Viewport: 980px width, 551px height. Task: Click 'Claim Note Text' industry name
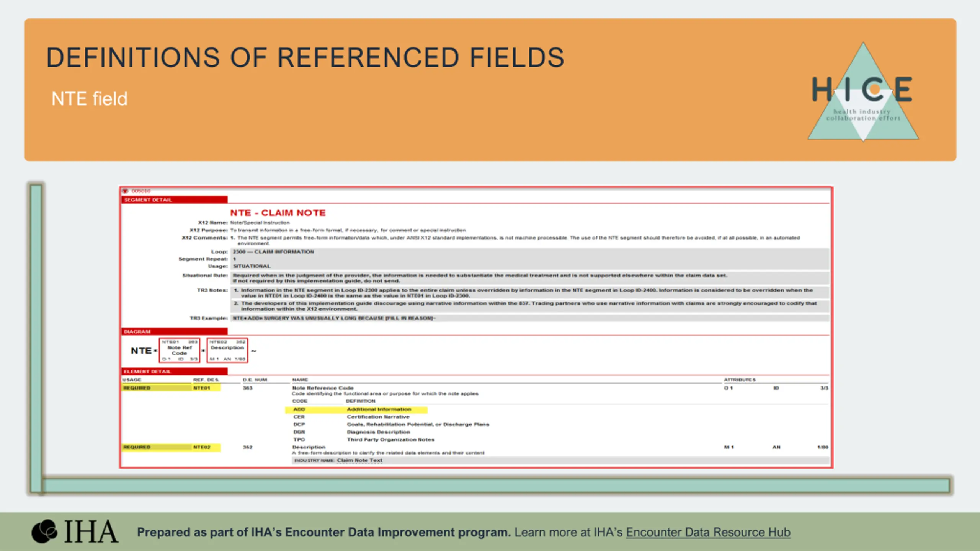click(359, 460)
